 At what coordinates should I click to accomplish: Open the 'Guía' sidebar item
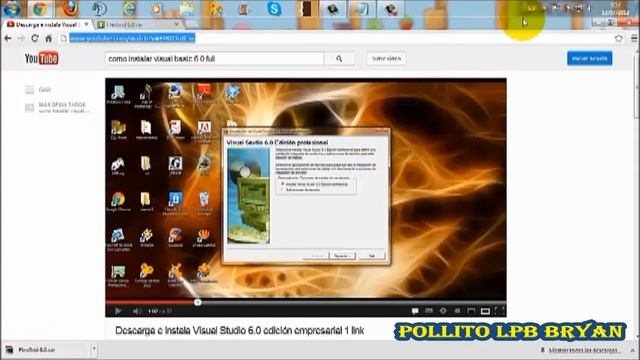pyautogui.click(x=44, y=89)
